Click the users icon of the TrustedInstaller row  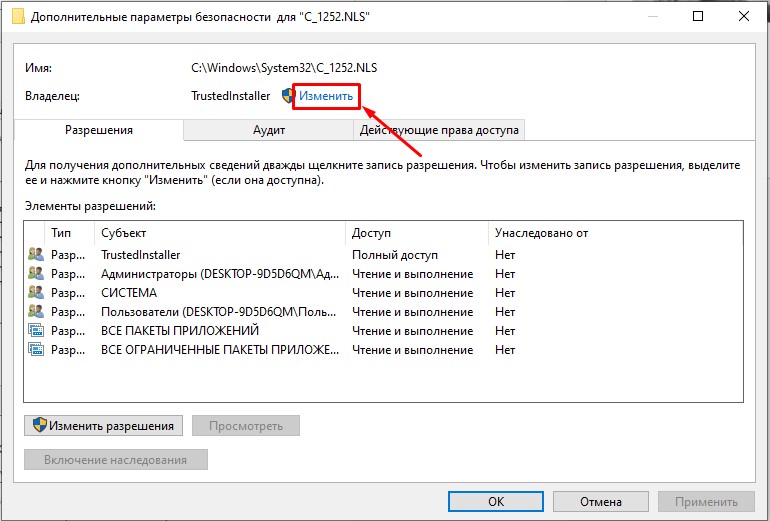click(36, 254)
